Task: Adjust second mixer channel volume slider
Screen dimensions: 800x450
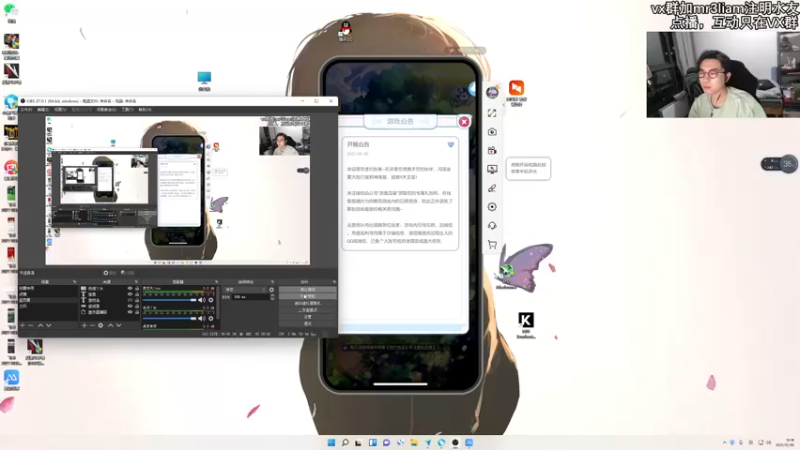Action: [169, 318]
